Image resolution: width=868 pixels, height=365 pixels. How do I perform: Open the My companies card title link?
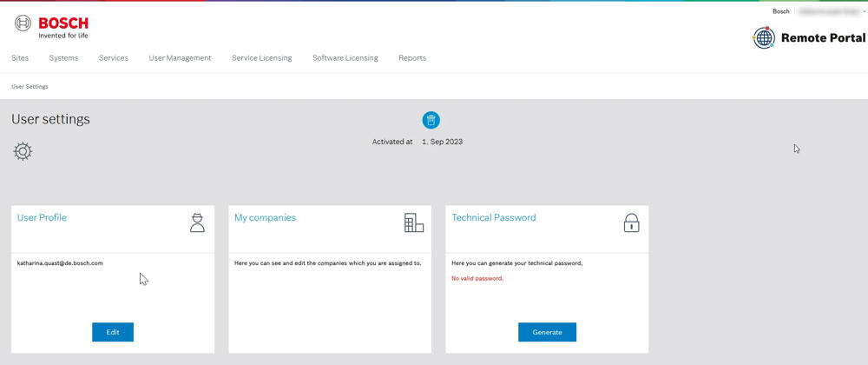[265, 217]
